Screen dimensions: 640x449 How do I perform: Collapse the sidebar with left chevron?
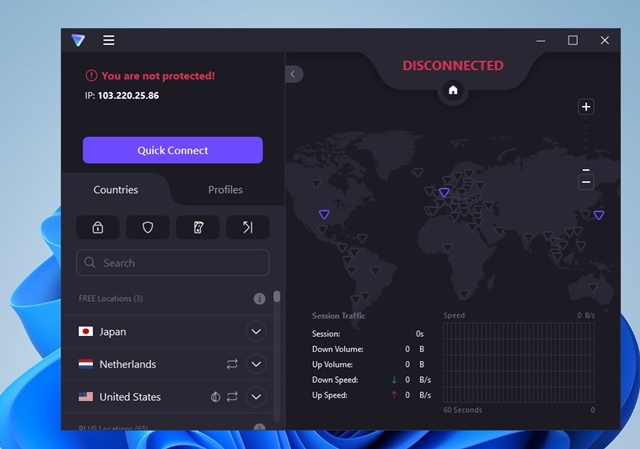[293, 74]
